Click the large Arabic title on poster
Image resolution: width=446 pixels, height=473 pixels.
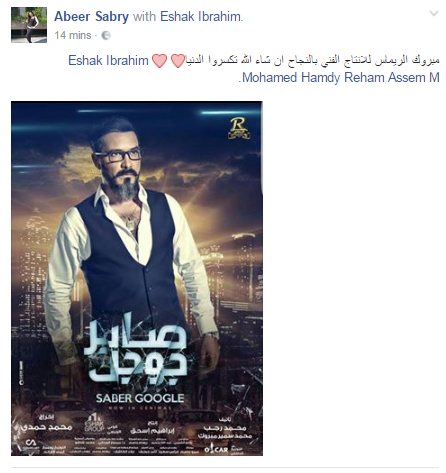(136, 352)
